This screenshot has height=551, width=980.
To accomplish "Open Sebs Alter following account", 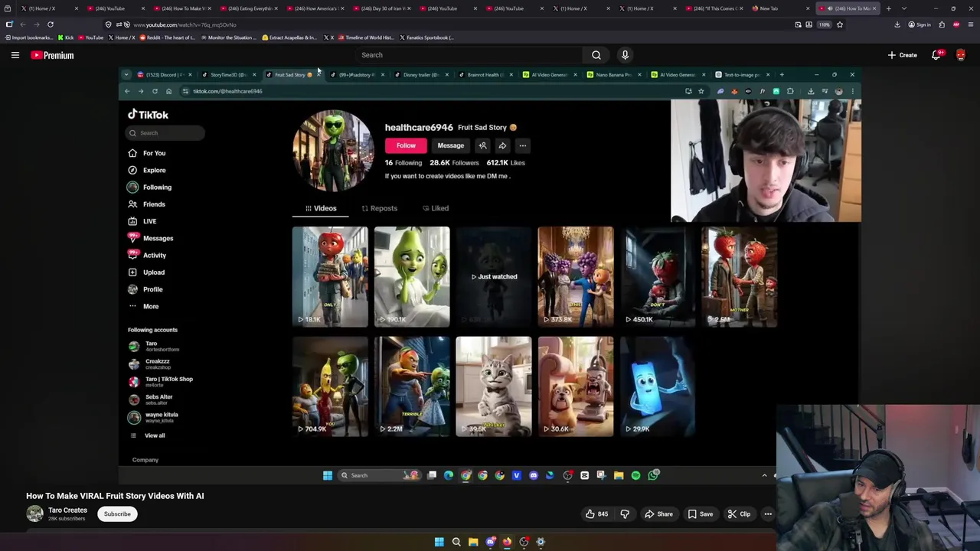I will [x=152, y=399].
